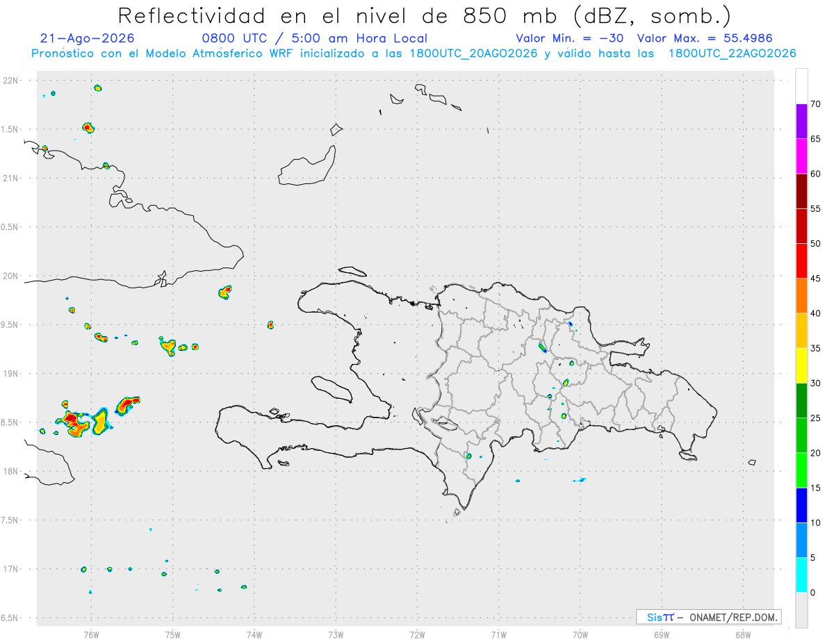The width and height of the screenshot is (834, 644).
Task: Click the '72W' longitude label
Action: click(x=418, y=634)
